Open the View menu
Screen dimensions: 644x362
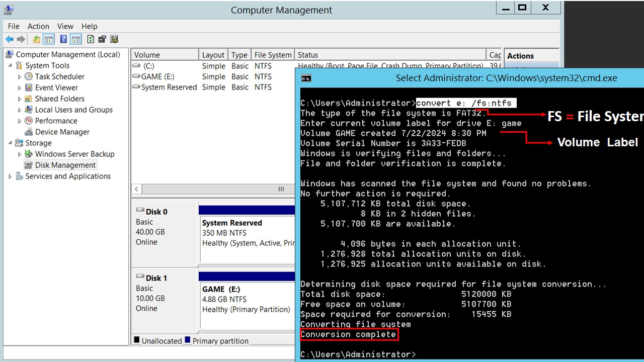point(65,26)
